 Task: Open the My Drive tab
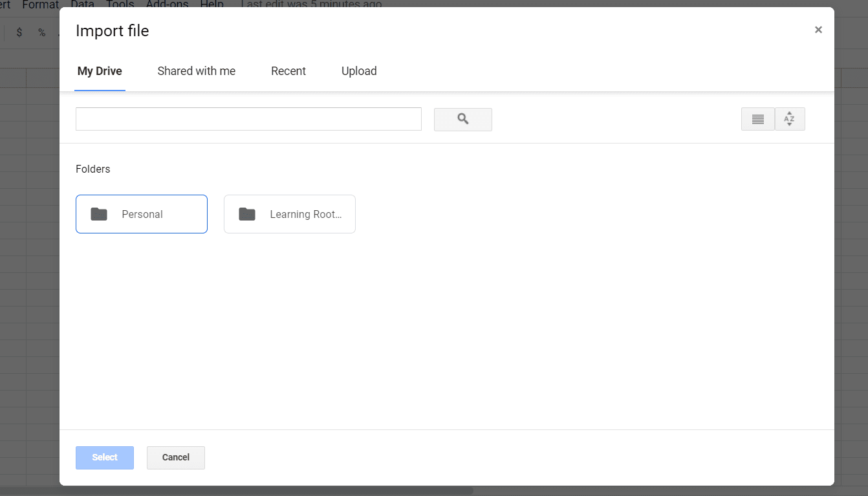tap(100, 71)
